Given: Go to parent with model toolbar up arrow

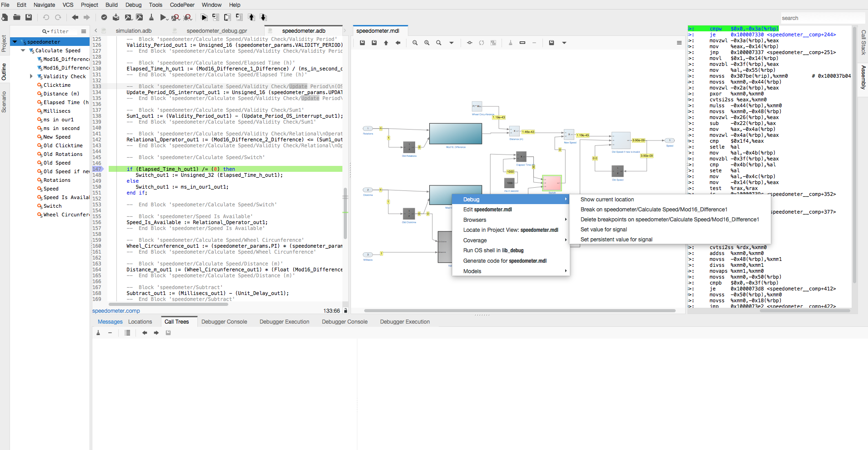Looking at the screenshot, I should pyautogui.click(x=386, y=43).
